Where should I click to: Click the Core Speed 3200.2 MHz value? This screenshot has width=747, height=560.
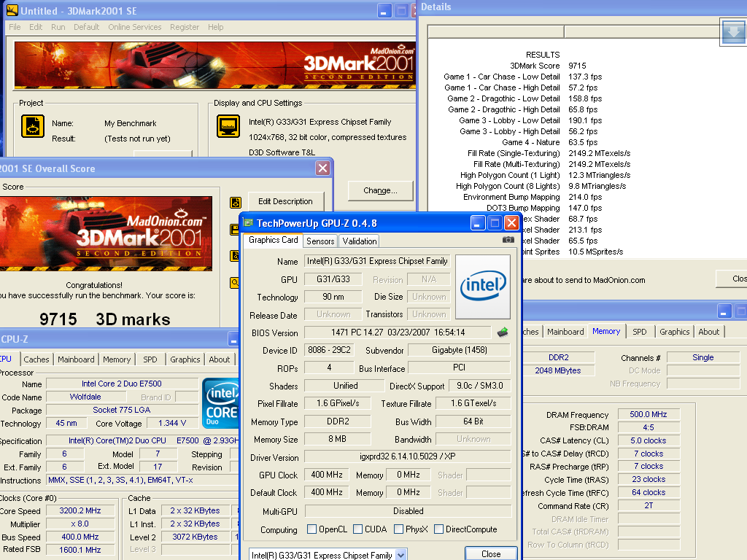[80, 510]
